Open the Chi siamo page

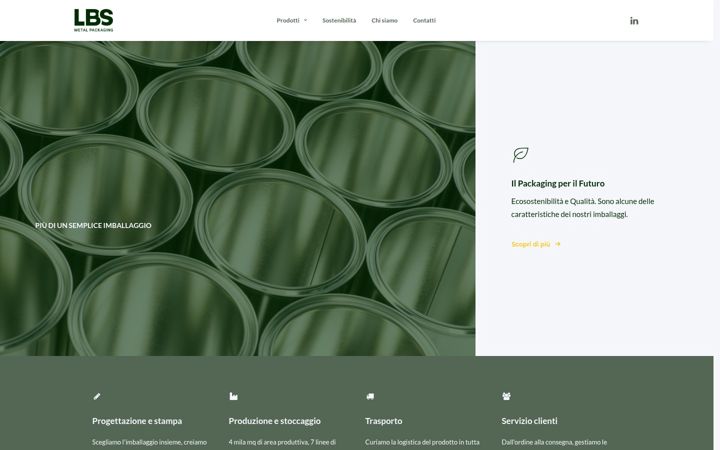384,20
